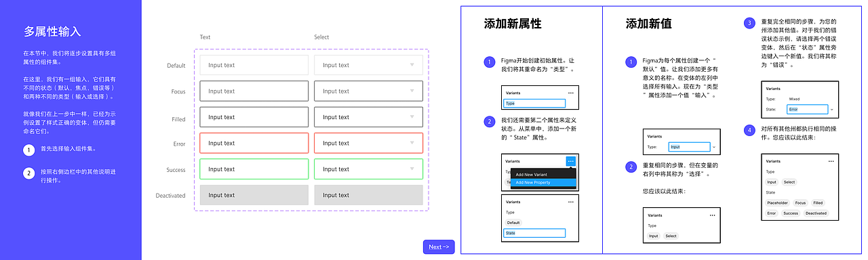This screenshot has width=868, height=260.
Task: Select the Success state chip
Action: [791, 213]
